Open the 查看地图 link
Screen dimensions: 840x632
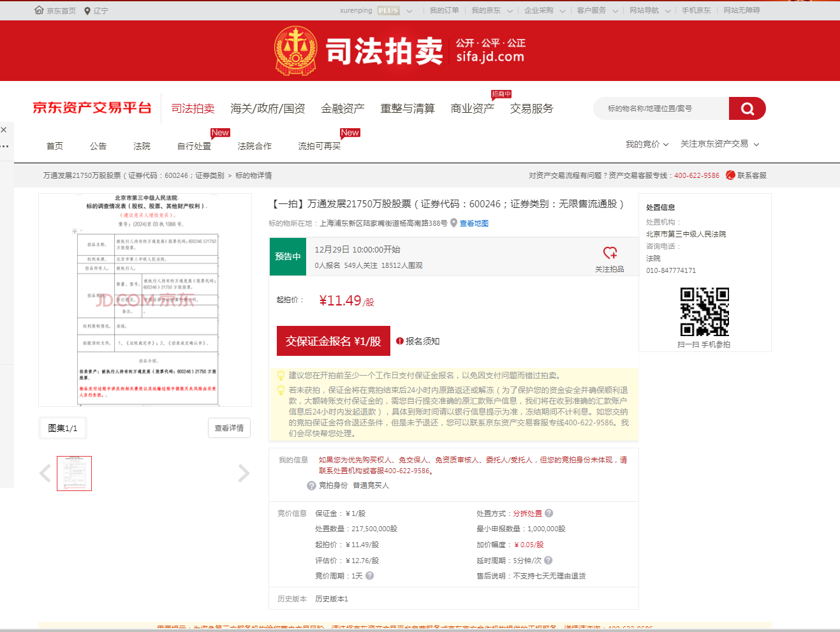(474, 223)
